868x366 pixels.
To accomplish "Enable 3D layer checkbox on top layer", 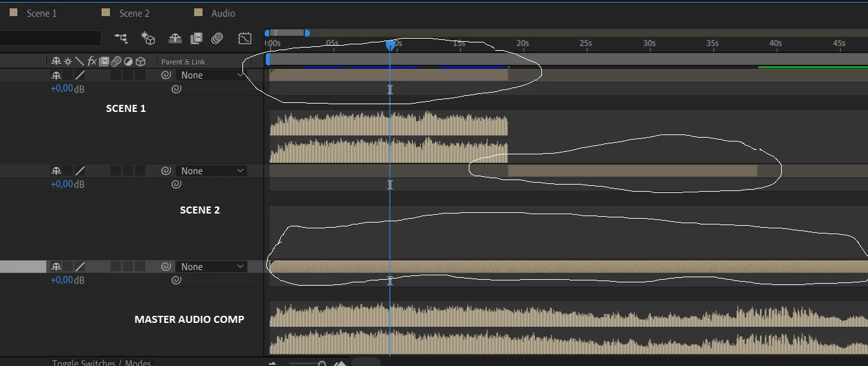I will click(x=139, y=75).
